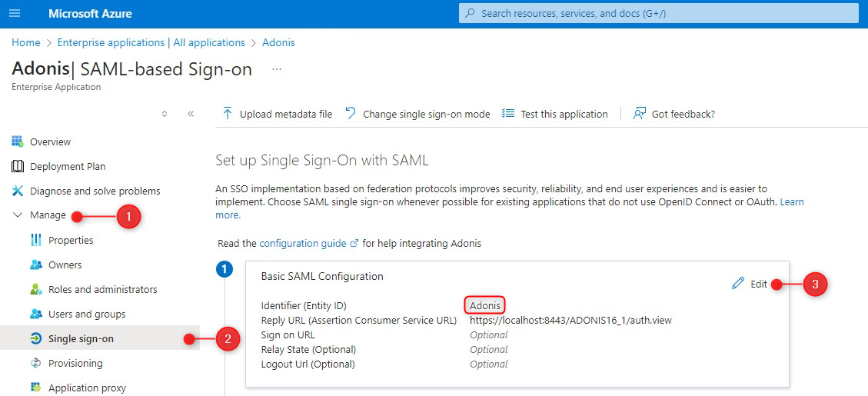Open Users and groups
The image size is (868, 396).
tap(87, 314)
